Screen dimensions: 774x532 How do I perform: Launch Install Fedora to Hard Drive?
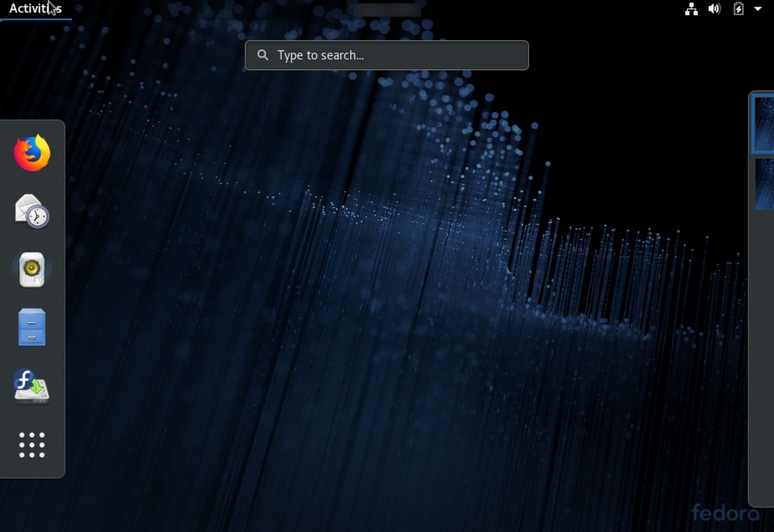pos(32,386)
